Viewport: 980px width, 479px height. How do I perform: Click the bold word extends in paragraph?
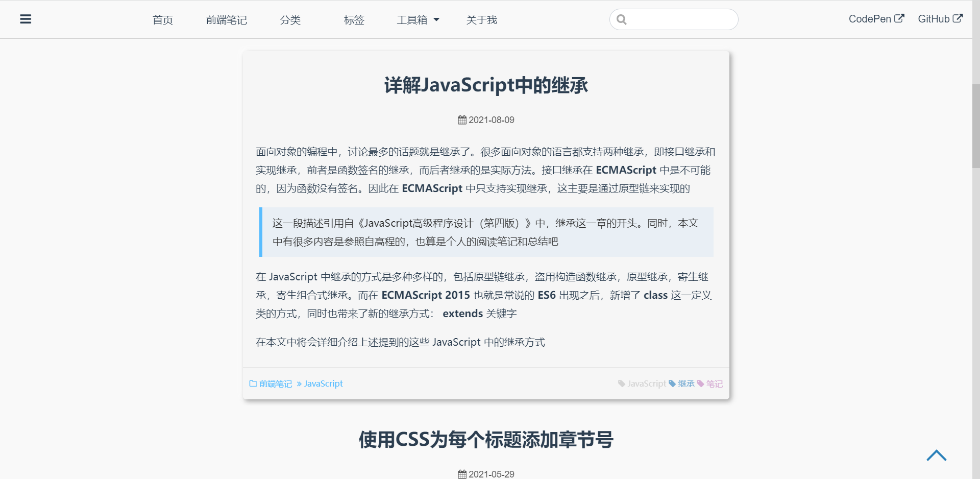(462, 314)
